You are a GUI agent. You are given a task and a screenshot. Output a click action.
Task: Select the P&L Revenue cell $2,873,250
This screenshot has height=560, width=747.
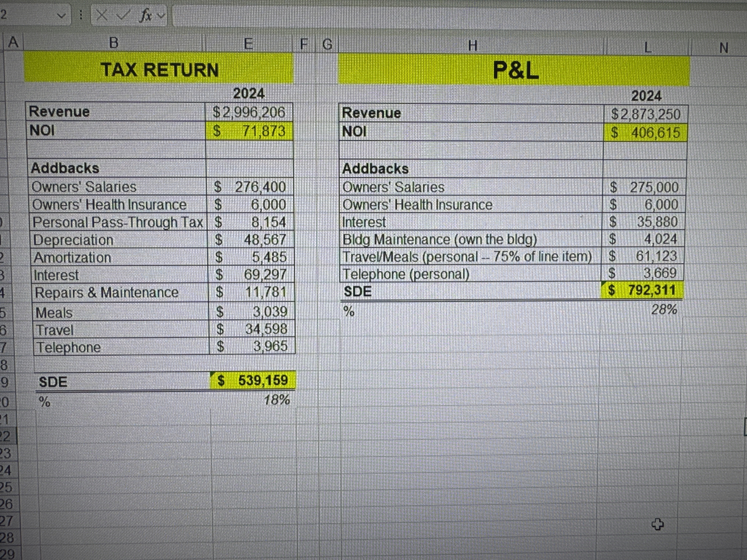pos(645,114)
